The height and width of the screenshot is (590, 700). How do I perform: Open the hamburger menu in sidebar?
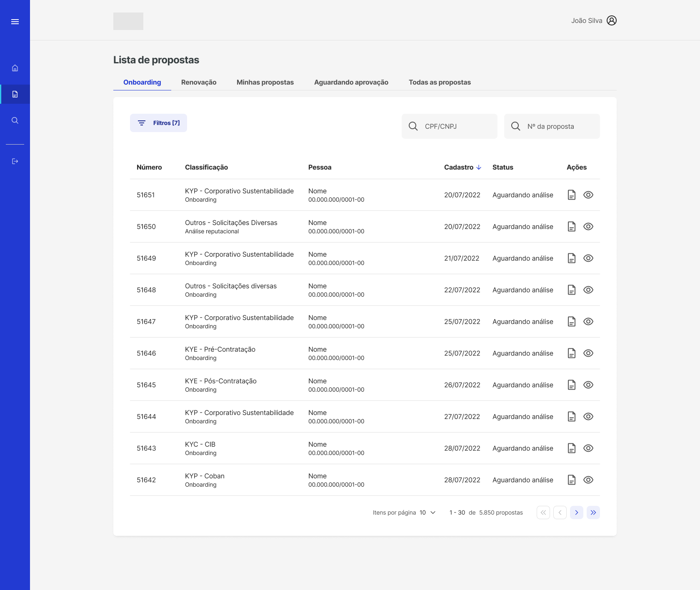15,22
